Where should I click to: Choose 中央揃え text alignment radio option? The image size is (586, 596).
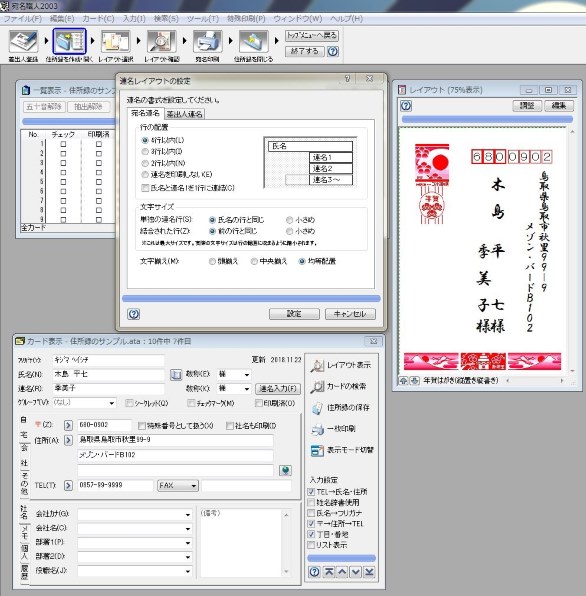coord(254,262)
